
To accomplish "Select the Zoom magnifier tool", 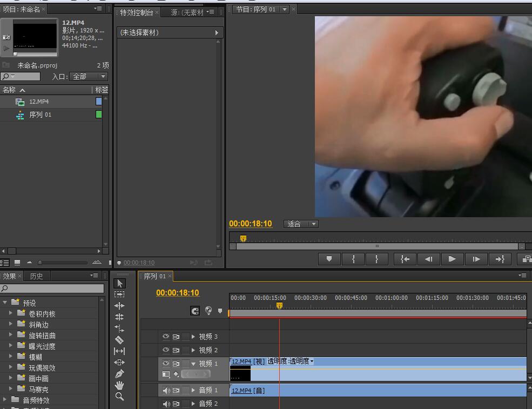I will tap(119, 396).
